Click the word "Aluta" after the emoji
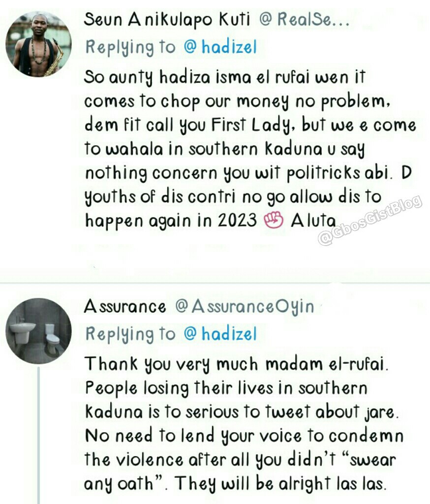The image size is (430, 504). (313, 220)
